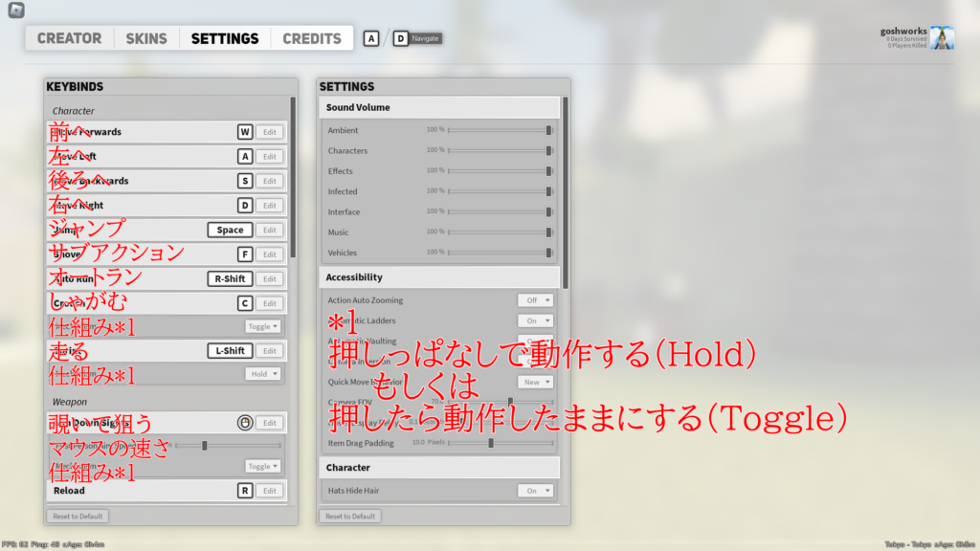Click the W key badge for Move Forwards
Viewport: 980px width, 551px height.
pyautogui.click(x=245, y=132)
